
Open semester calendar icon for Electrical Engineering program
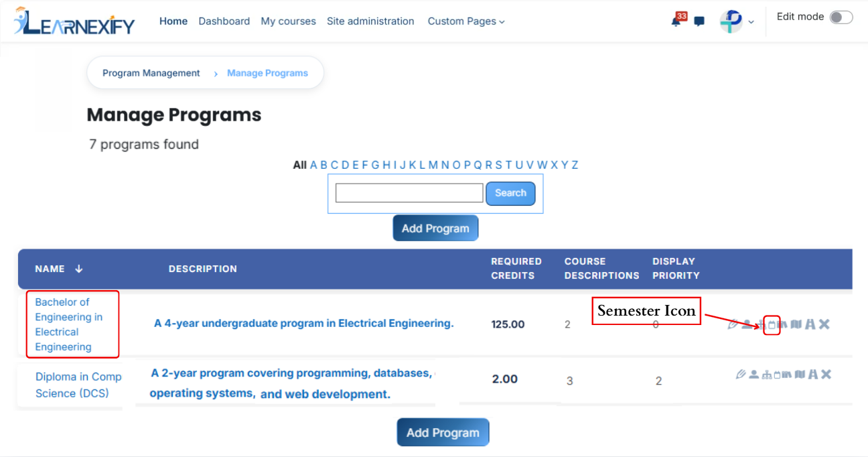point(772,325)
